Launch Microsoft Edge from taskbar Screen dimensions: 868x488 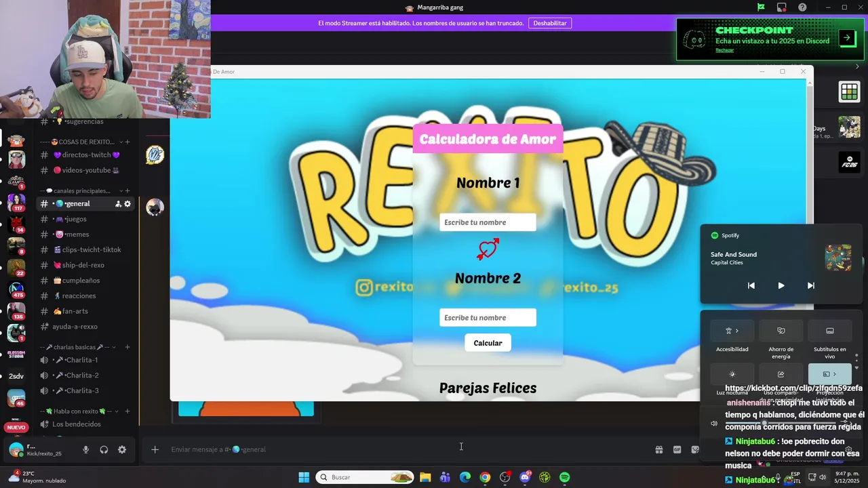click(465, 477)
